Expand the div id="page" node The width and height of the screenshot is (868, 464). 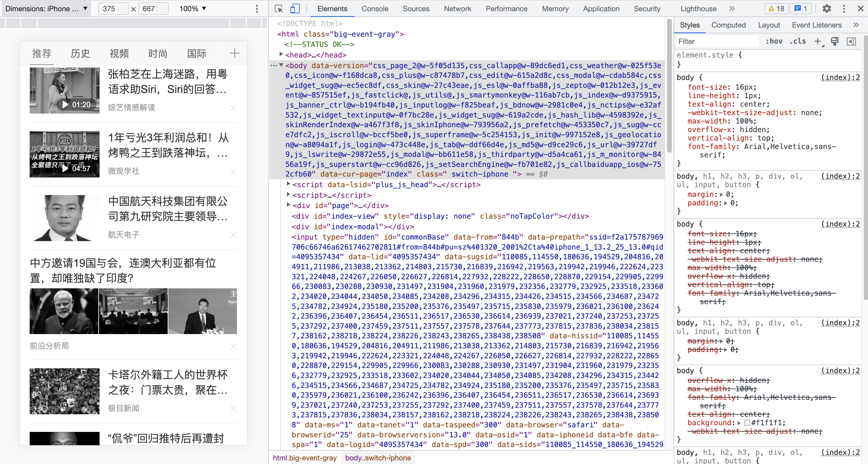288,205
